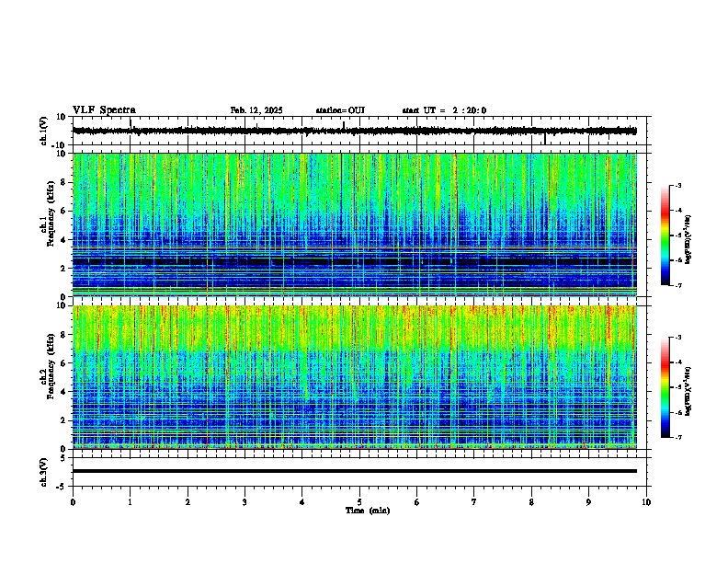Click the "-3" label on ch.1 colorbar

[x=677, y=186]
